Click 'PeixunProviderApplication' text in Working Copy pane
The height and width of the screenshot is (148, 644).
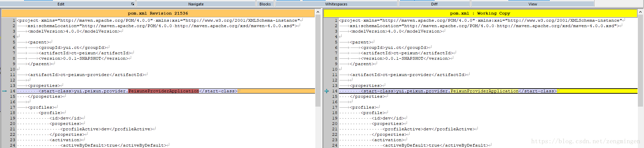point(484,91)
